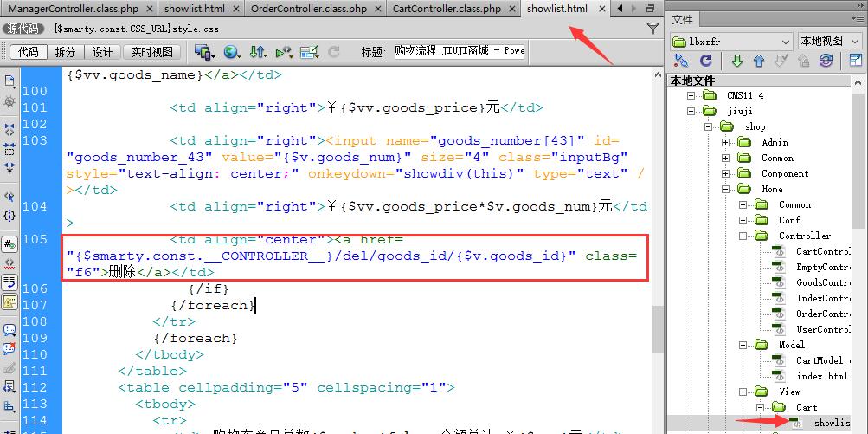The image size is (868, 434).
Task: Click synchronize with remote server icon
Action: pos(826,61)
